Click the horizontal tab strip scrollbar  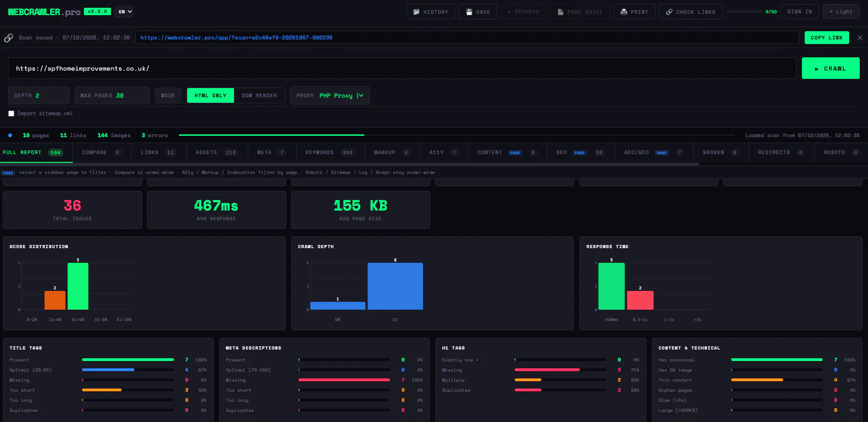point(349,164)
